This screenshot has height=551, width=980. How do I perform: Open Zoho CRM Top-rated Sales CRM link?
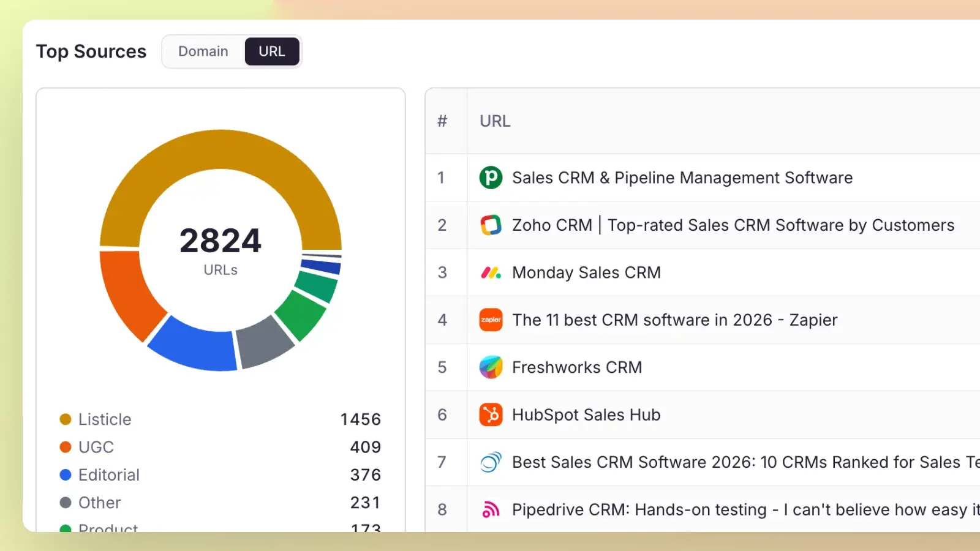tap(733, 225)
